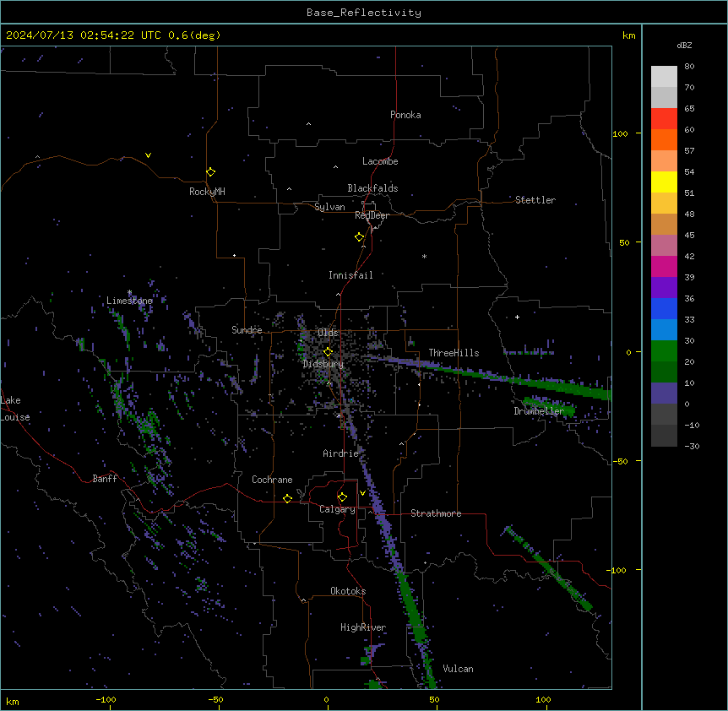Select the Stettler label

click(535, 200)
